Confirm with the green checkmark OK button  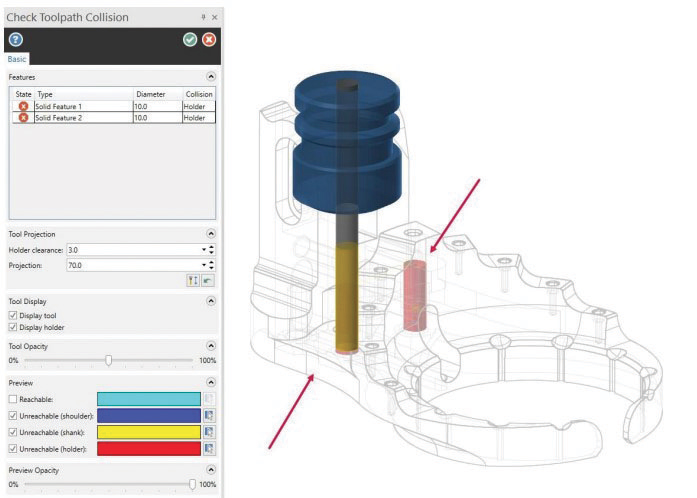click(190, 40)
